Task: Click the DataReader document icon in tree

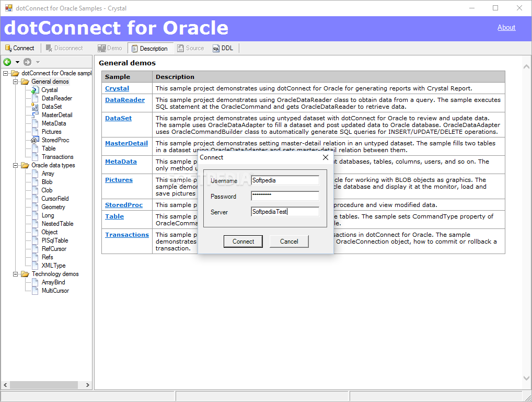Action: pos(35,98)
